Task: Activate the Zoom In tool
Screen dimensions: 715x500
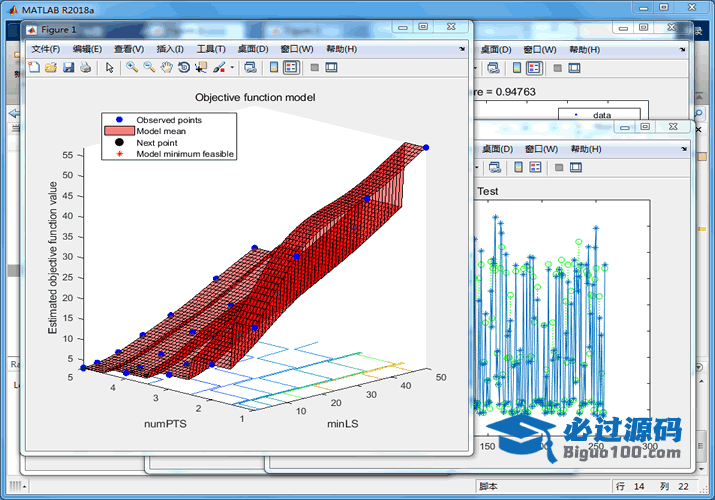Action: [x=132, y=67]
